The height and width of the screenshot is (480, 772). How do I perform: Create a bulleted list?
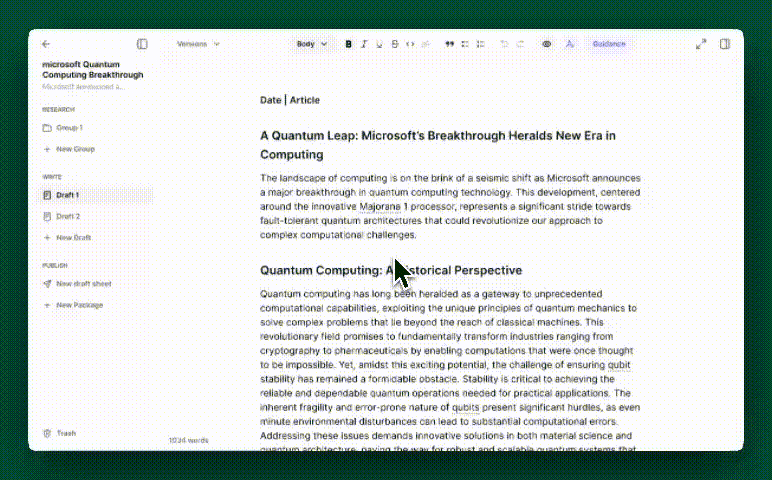point(465,44)
